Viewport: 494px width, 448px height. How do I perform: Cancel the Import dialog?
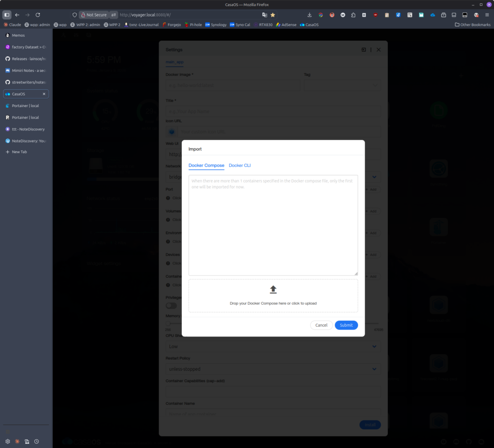point(321,325)
